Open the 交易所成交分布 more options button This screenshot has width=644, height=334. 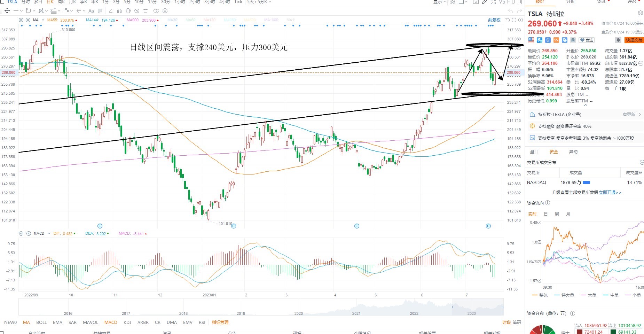point(642,162)
